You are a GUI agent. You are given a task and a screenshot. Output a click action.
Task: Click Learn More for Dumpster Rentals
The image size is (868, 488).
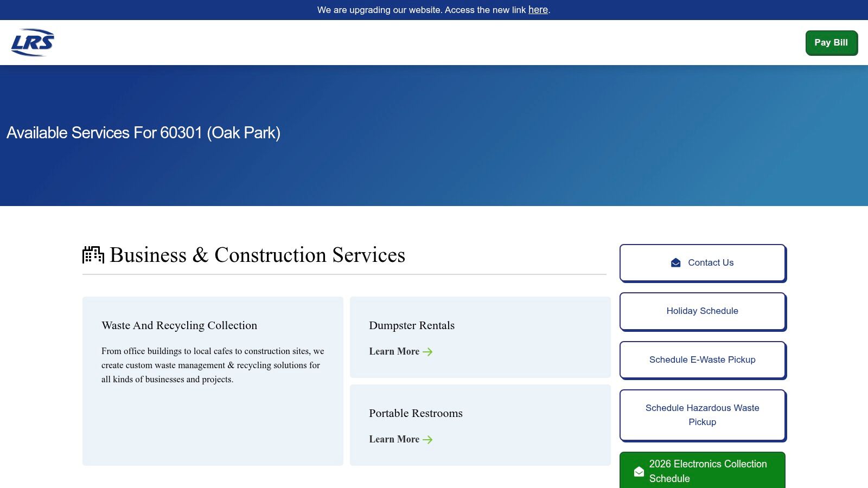pyautogui.click(x=400, y=351)
